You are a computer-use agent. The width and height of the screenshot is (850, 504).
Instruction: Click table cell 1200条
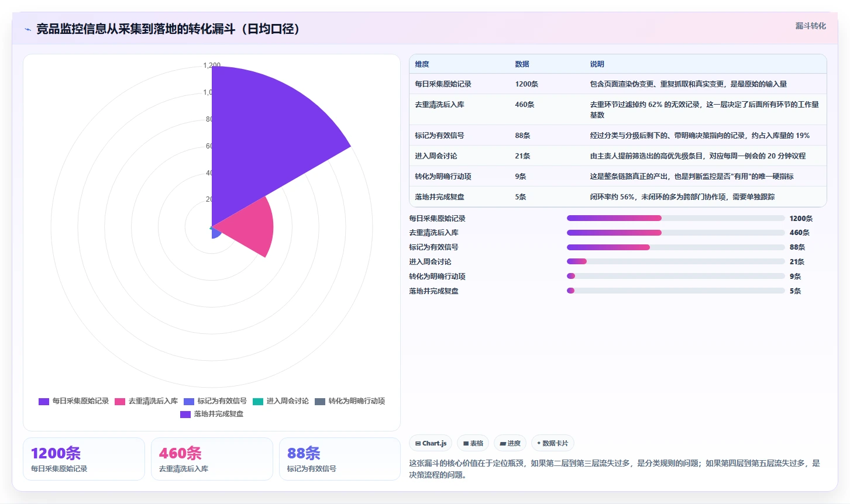[x=526, y=84]
